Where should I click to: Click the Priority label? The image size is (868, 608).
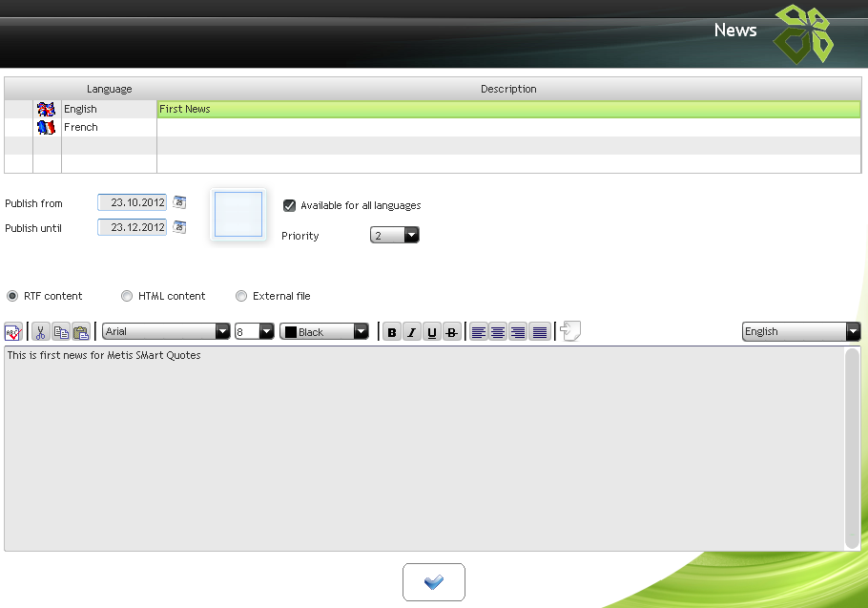click(300, 236)
